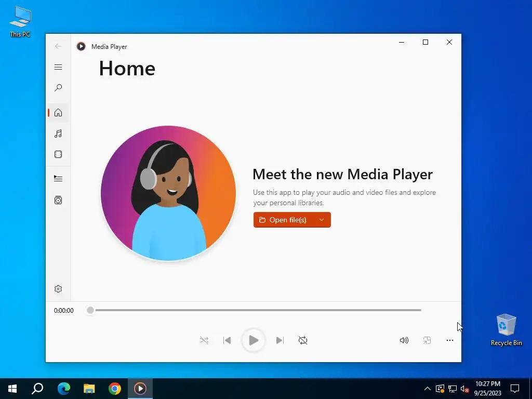This screenshot has height=399, width=532.
Task: Click the headphone girl illustration
Action: point(168,193)
